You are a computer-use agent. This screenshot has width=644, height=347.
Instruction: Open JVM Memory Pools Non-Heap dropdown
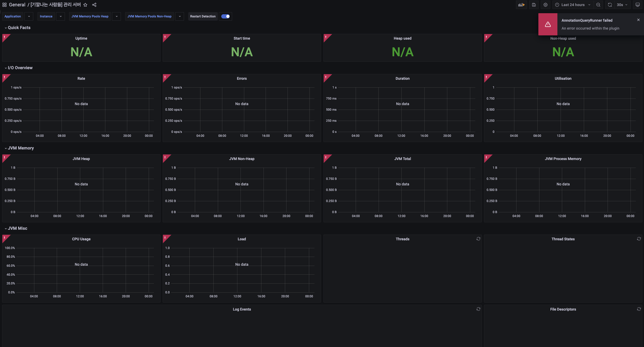coord(180,16)
